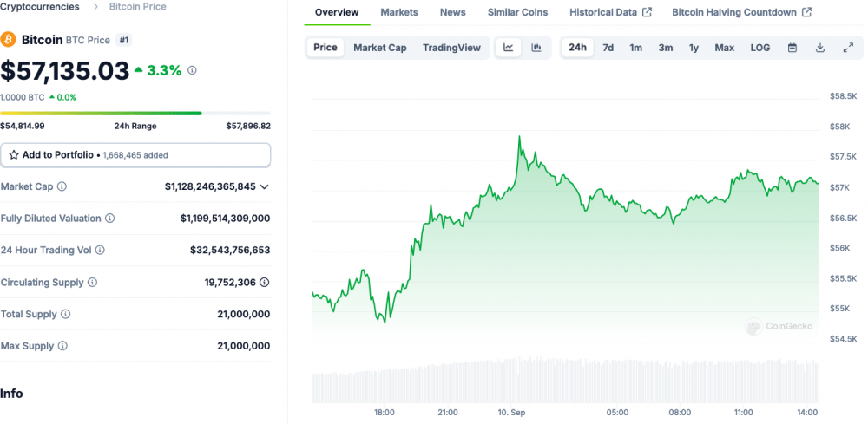Open the calendar date range picker
The width and height of the screenshot is (868, 424).
[x=792, y=48]
